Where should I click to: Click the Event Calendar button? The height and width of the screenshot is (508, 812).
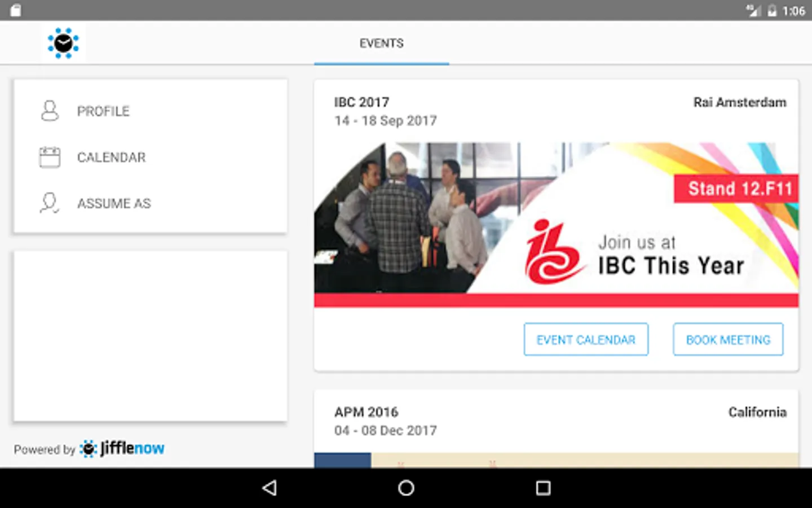tap(586, 339)
